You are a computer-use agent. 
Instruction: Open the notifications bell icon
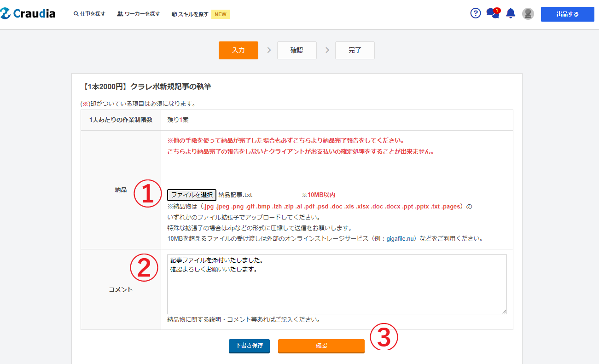[x=510, y=13]
